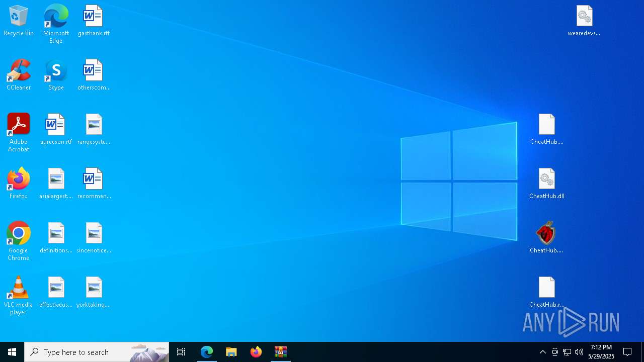
Task: Select the Firefox desktop shortcut
Action: pos(19,184)
